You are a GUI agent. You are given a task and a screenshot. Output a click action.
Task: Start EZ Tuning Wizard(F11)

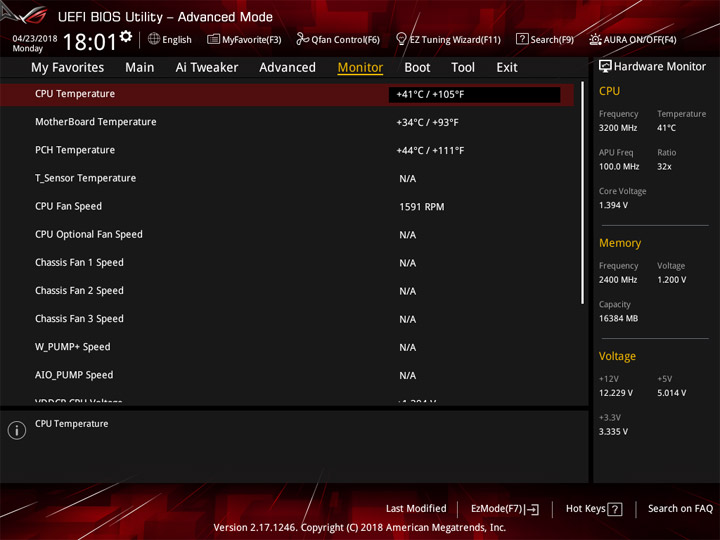455,40
